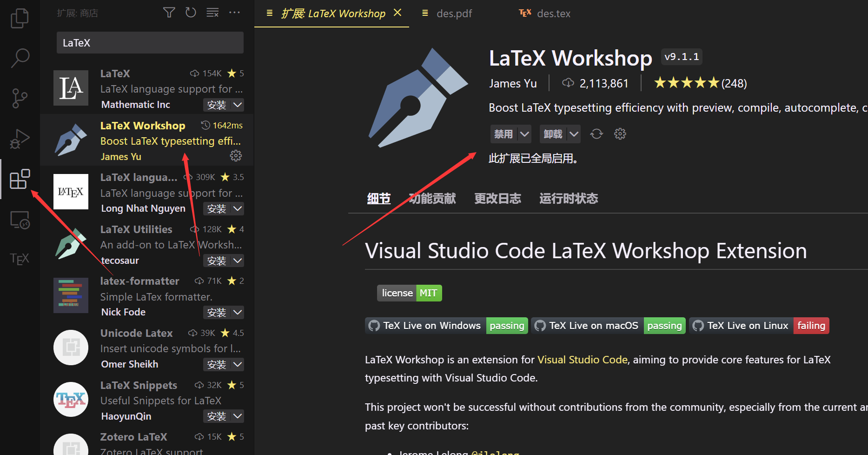This screenshot has height=455, width=868.
Task: Click the TeX file icon on des.tex tab
Action: [525, 13]
